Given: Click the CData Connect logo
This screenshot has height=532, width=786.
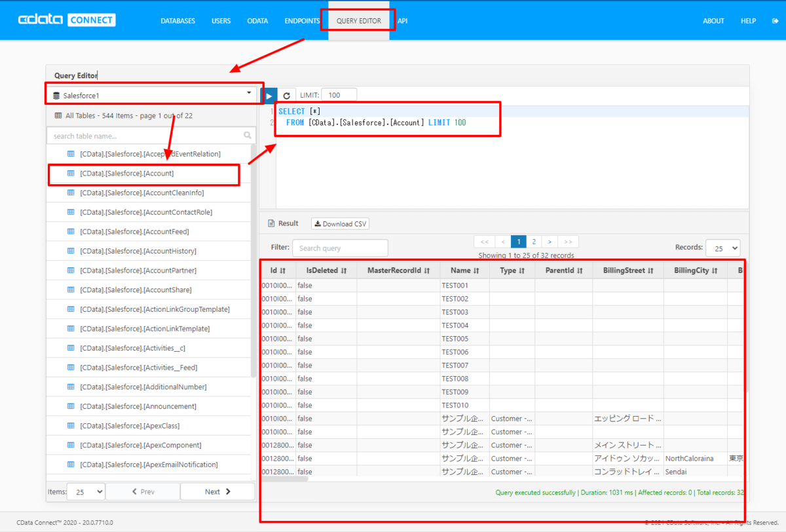Looking at the screenshot, I should [67, 20].
